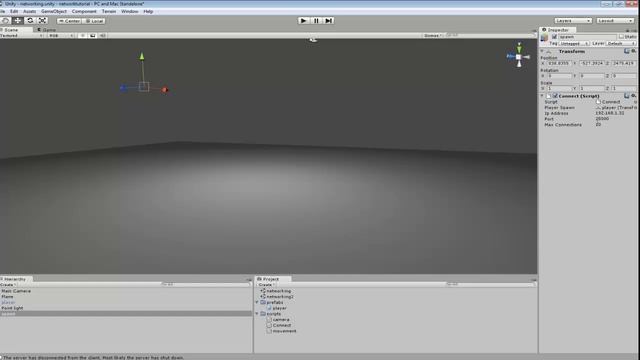640x360 pixels.
Task: Click the Ip Address value field
Action: [616, 113]
